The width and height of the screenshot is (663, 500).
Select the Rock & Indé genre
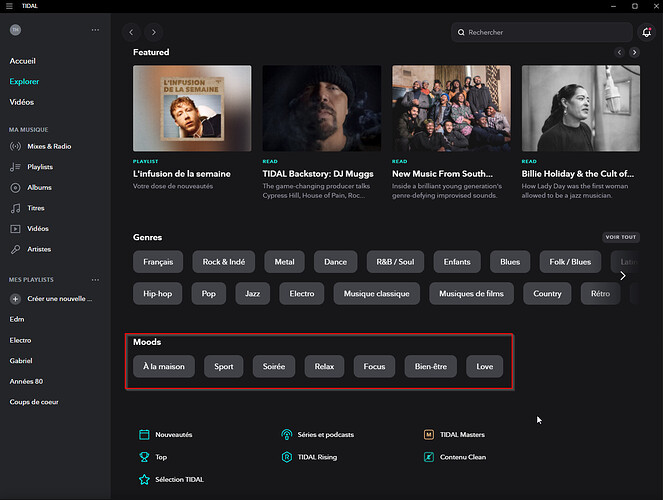pyautogui.click(x=224, y=262)
